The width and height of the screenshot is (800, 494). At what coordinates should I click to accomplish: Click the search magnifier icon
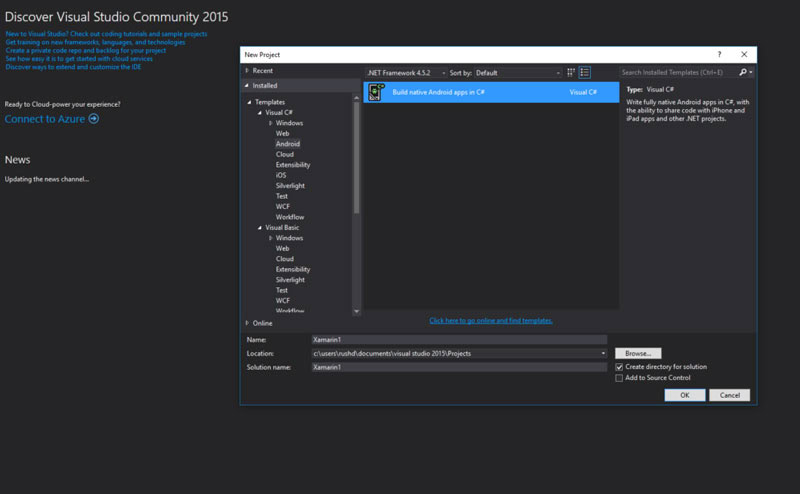[x=743, y=73]
